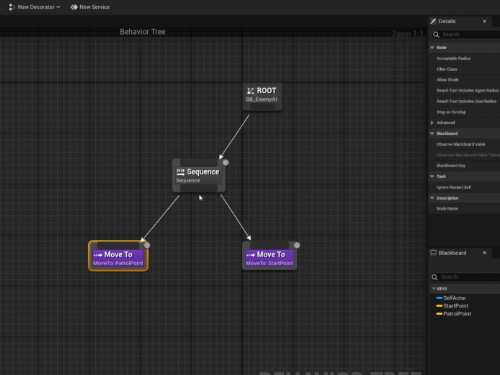This screenshot has width=500, height=375.
Task: Select Reach Test Includes Agent Radius row
Action: pos(468,90)
